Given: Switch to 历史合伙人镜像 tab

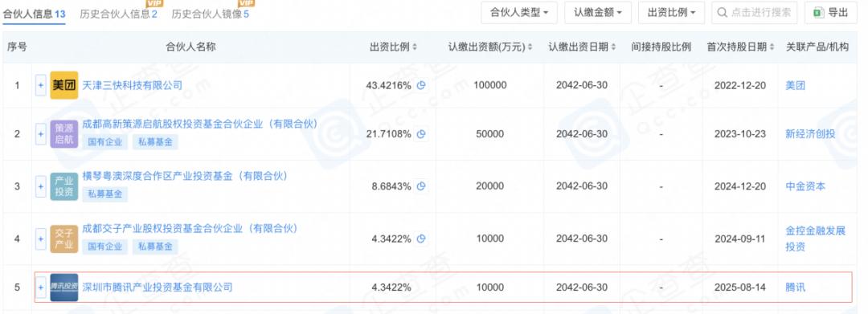Looking at the screenshot, I should point(211,14).
